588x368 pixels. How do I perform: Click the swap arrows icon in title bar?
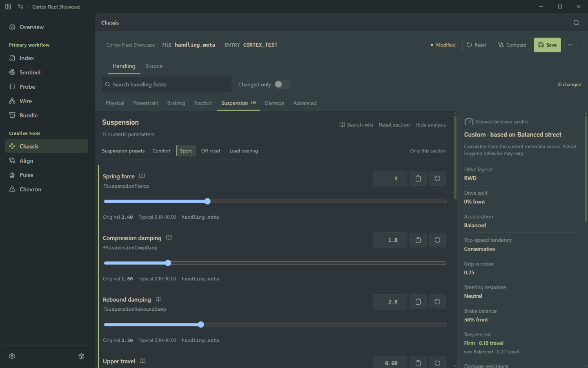[x=20, y=7]
